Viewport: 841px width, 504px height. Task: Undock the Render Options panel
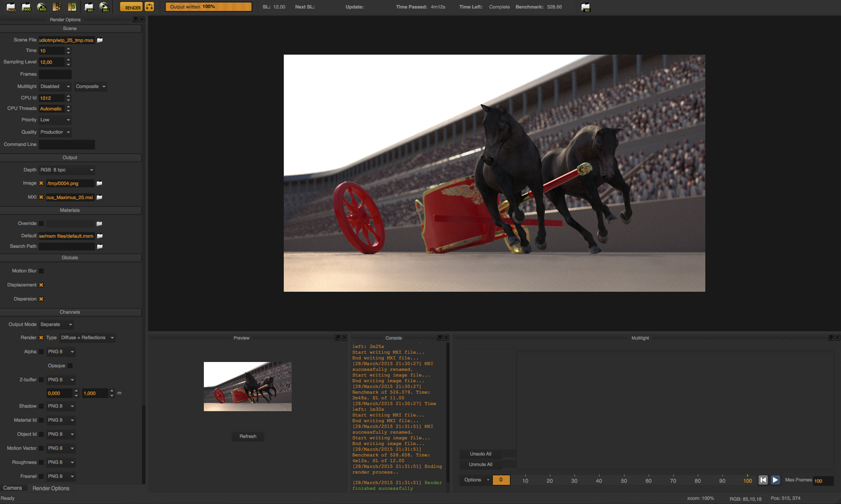click(135, 19)
